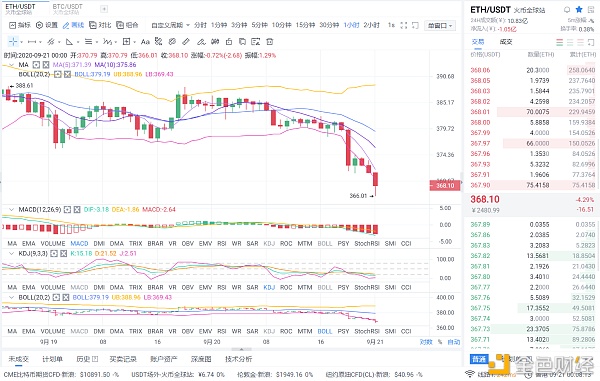Show both buy and sell order book view

559,42
